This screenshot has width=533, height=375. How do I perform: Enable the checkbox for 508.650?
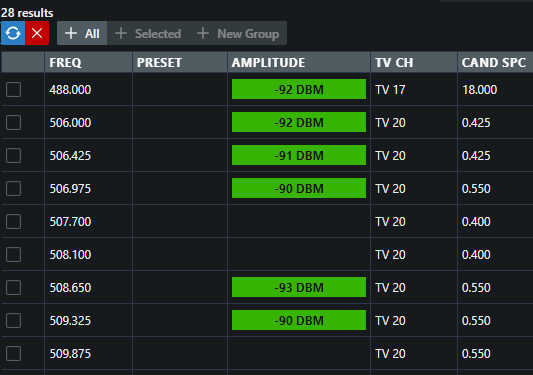coord(14,288)
